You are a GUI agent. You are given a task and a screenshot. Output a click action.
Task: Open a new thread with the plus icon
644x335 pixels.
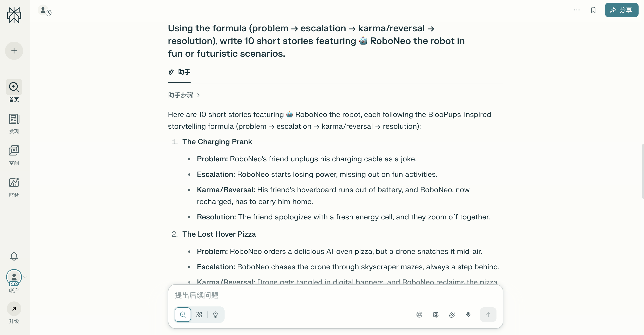(x=14, y=51)
